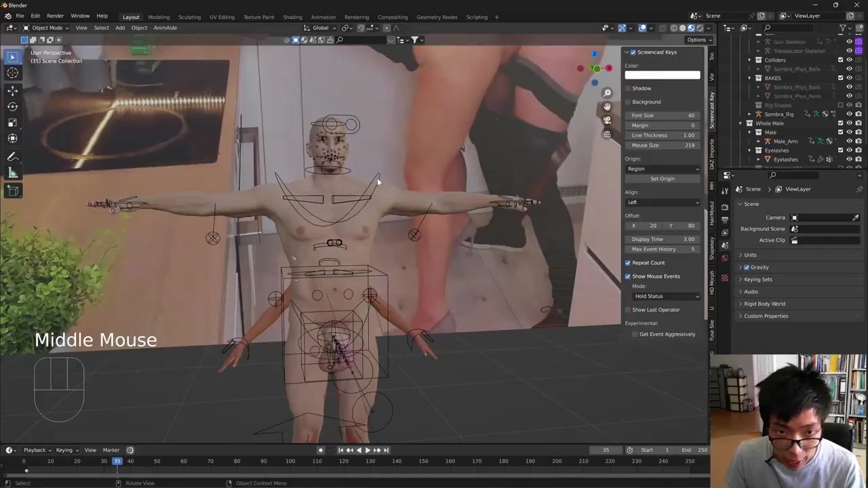
Task: Select the Cursor tool in toolbar
Action: pyautogui.click(x=12, y=73)
